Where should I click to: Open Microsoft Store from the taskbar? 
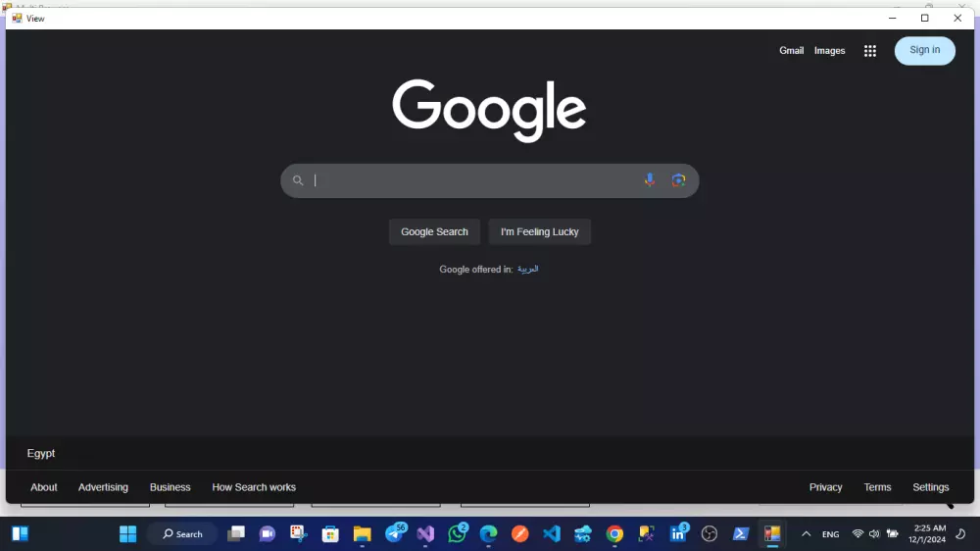coord(330,534)
